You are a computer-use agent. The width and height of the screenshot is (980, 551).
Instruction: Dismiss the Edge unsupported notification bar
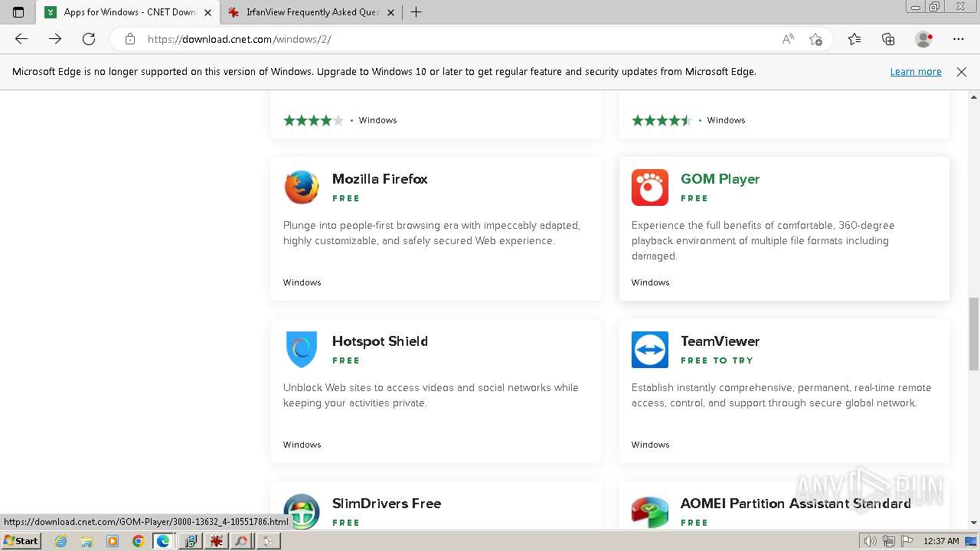coord(962,72)
